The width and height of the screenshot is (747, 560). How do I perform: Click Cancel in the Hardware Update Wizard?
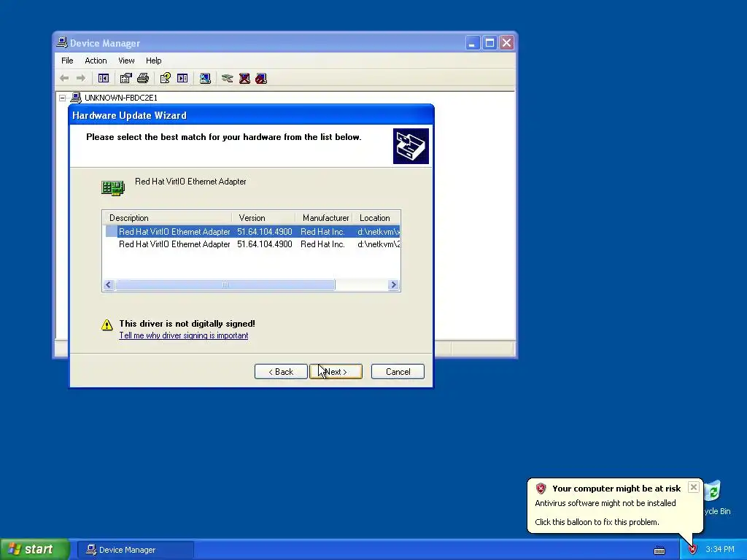point(398,371)
